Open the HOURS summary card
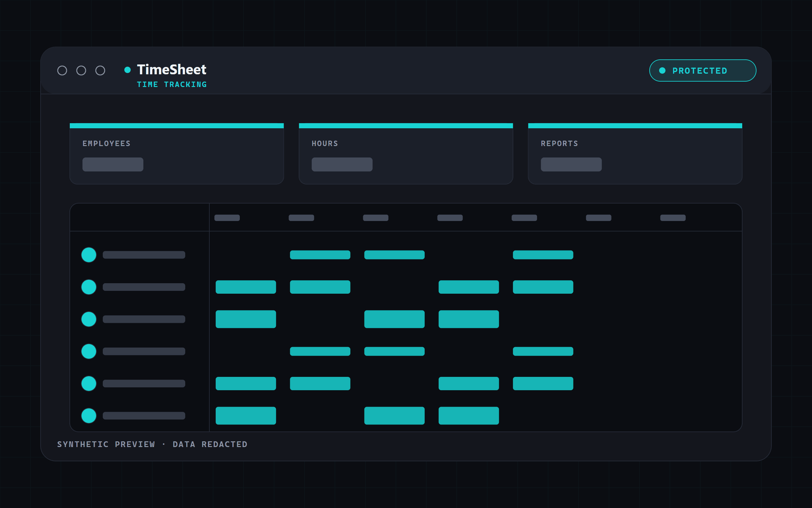This screenshot has height=508, width=812. (x=406, y=154)
